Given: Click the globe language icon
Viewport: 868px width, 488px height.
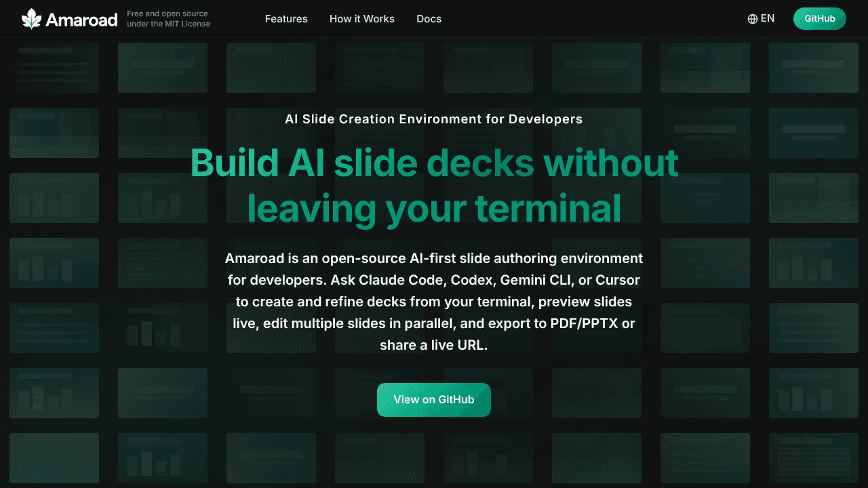Looking at the screenshot, I should 753,19.
